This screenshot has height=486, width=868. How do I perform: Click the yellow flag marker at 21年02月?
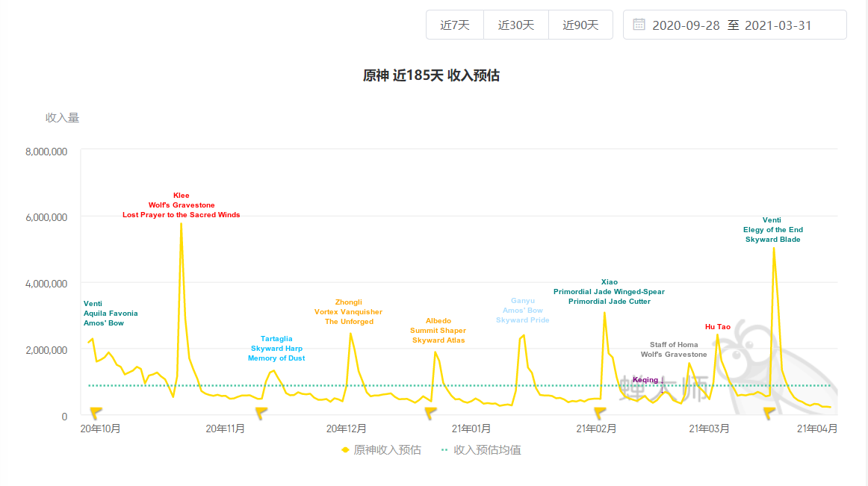600,413
